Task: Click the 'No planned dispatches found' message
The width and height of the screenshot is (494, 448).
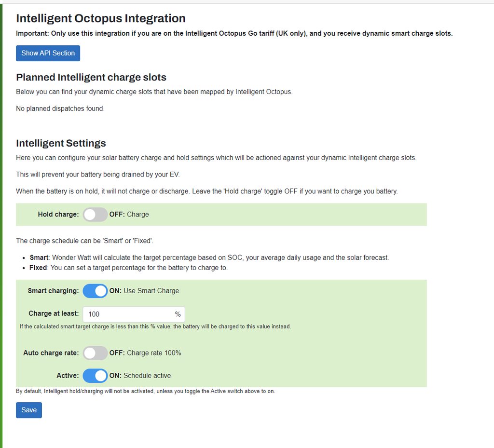Action: click(x=60, y=109)
